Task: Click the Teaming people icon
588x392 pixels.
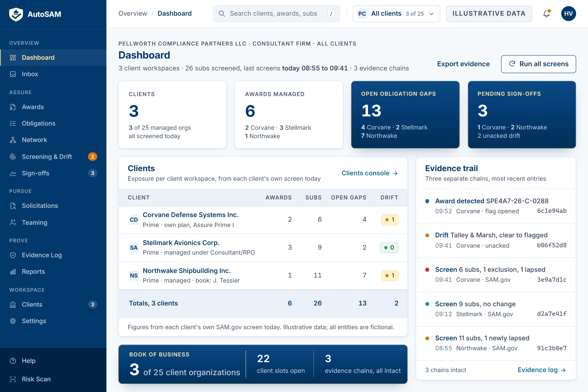Action: click(13, 222)
